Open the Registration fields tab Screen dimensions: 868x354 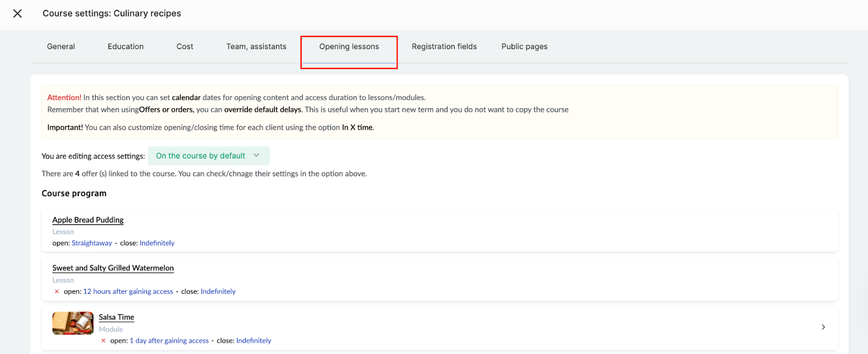pos(444,47)
